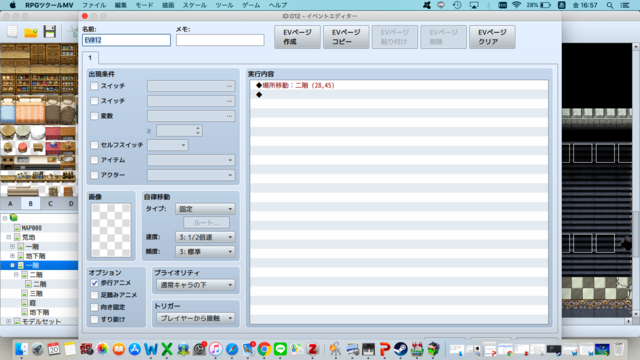
Task: Launch Microsoft Excel from the Dock
Action: [x=167, y=349]
